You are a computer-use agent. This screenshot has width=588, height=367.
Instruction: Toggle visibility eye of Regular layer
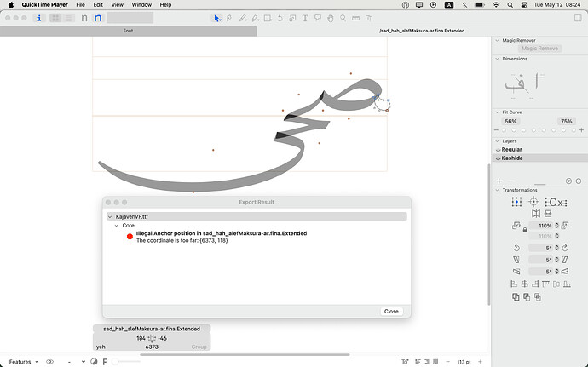pos(498,150)
